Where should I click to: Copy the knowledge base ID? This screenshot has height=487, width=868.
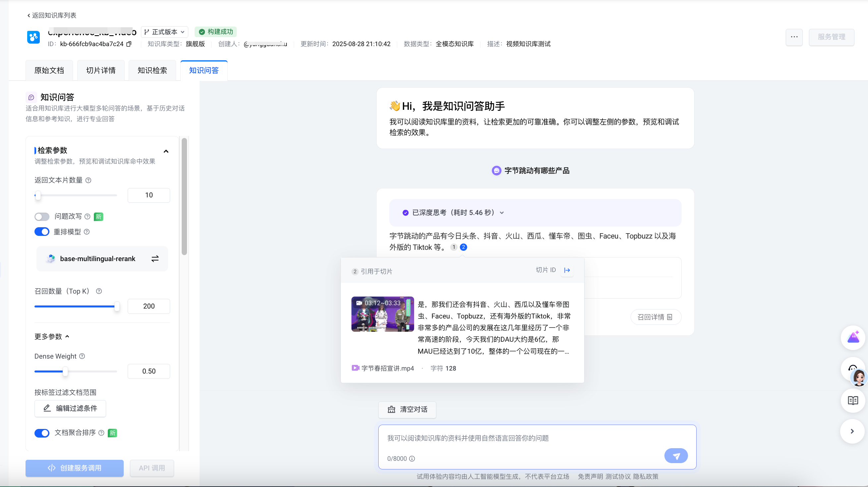[x=129, y=44]
